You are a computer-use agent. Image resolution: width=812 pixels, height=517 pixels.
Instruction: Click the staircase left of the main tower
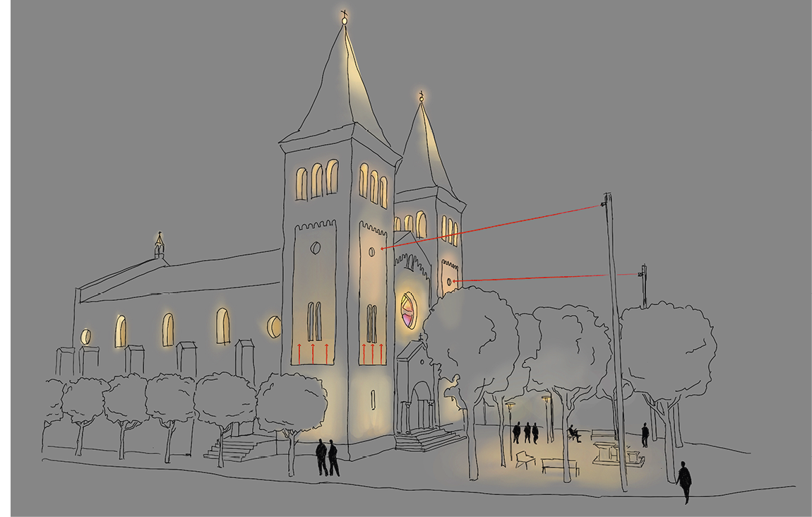tap(236, 448)
